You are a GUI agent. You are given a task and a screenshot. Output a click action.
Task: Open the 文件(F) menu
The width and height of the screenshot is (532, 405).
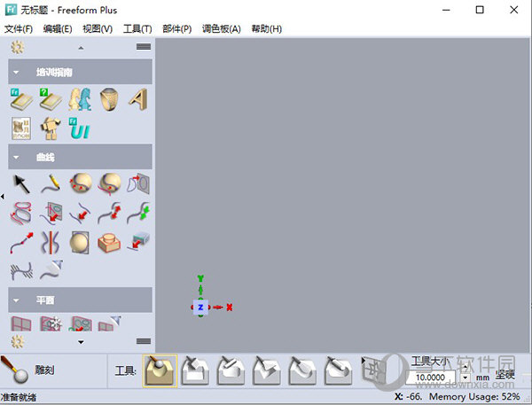pyautogui.click(x=19, y=29)
